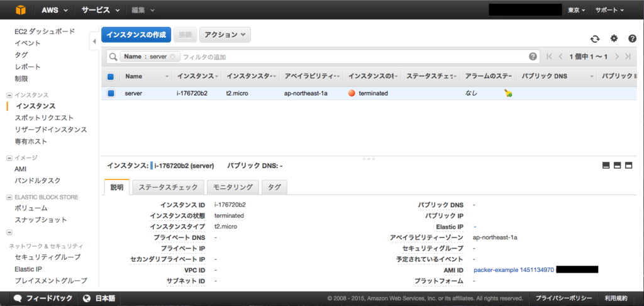The height and width of the screenshot is (306, 644).
Task: Go to the previous page of results
Action: [x=560, y=57]
